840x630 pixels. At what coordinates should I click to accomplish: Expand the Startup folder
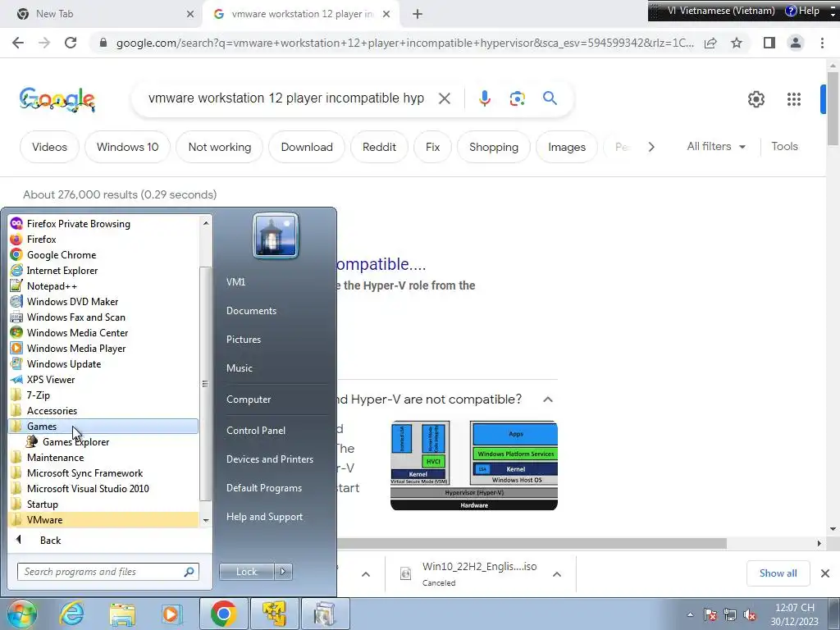click(43, 504)
